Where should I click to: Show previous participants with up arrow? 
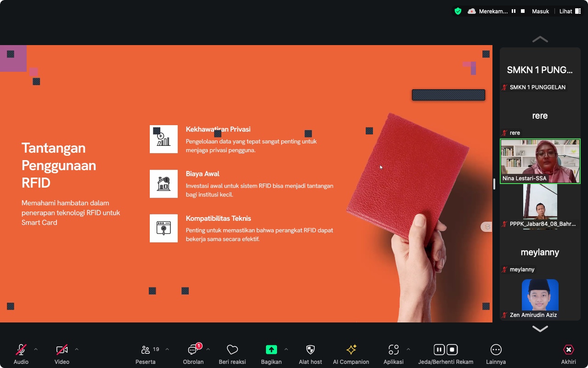click(x=540, y=40)
